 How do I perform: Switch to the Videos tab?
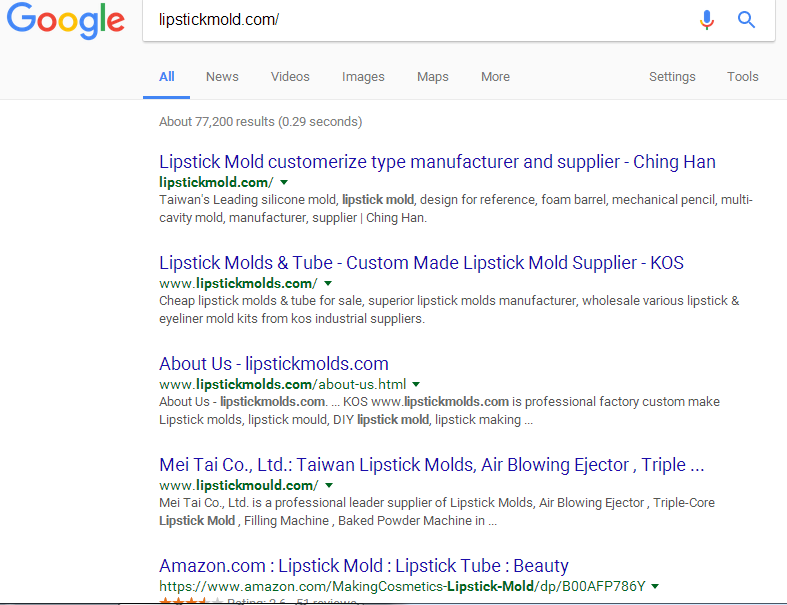coord(290,77)
